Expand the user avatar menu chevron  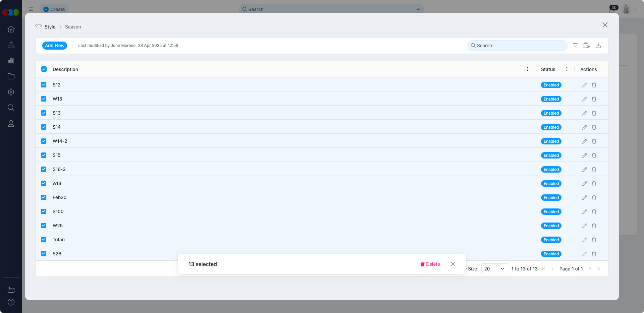(x=635, y=10)
